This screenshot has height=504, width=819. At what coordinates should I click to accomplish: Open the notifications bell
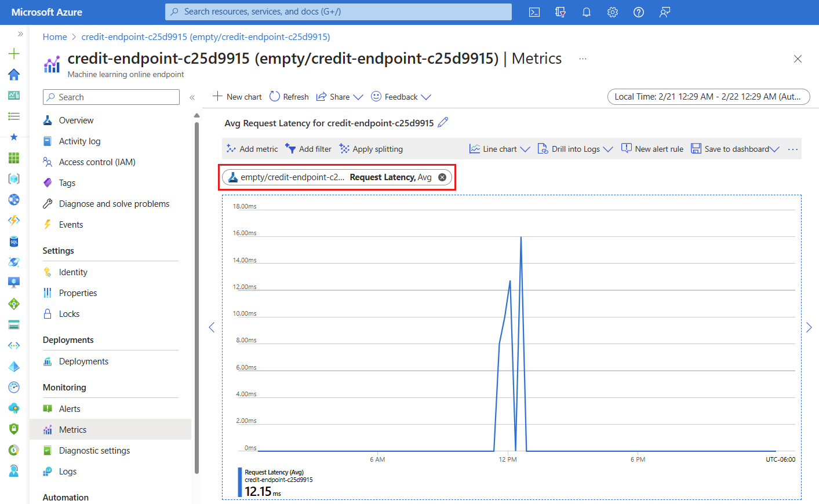click(x=587, y=12)
